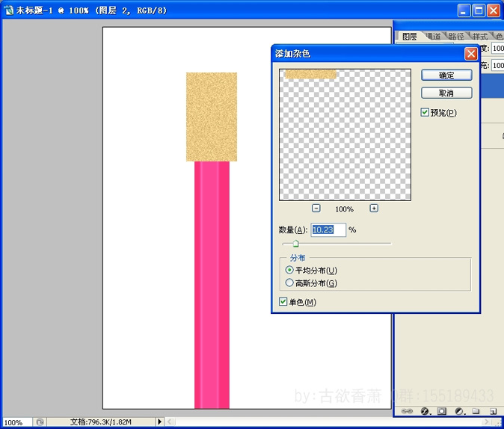
Task: Add a layer mask with the mask icon
Action: 442,411
